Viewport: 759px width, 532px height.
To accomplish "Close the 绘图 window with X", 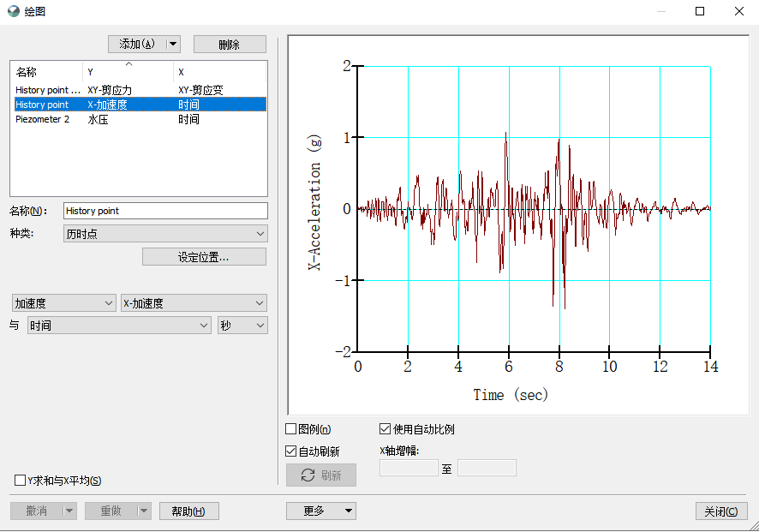I will point(739,11).
